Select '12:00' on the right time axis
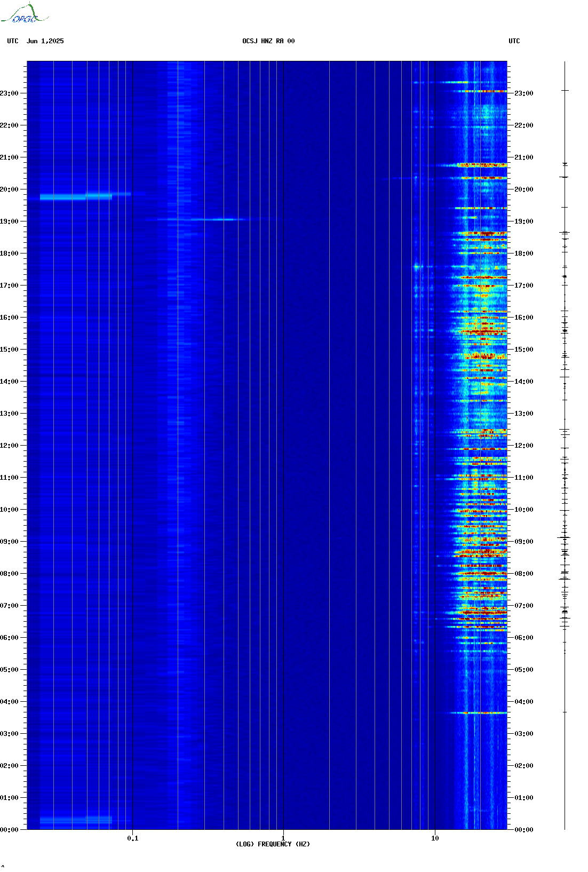The image size is (588, 872). click(x=523, y=446)
